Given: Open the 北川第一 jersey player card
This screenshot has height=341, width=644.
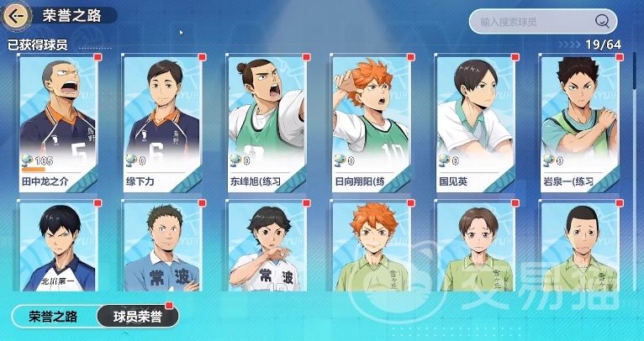Looking at the screenshot, I should point(58,246).
